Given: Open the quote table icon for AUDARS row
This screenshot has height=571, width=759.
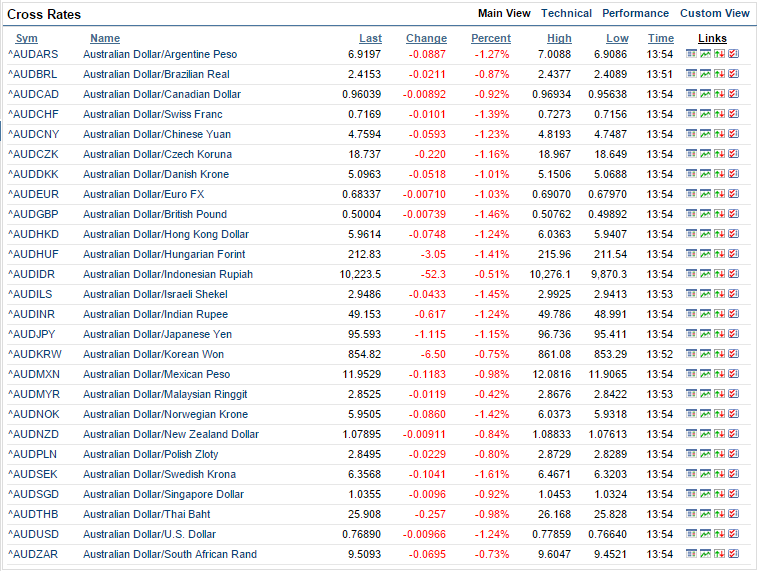Looking at the screenshot, I should (x=691, y=54).
